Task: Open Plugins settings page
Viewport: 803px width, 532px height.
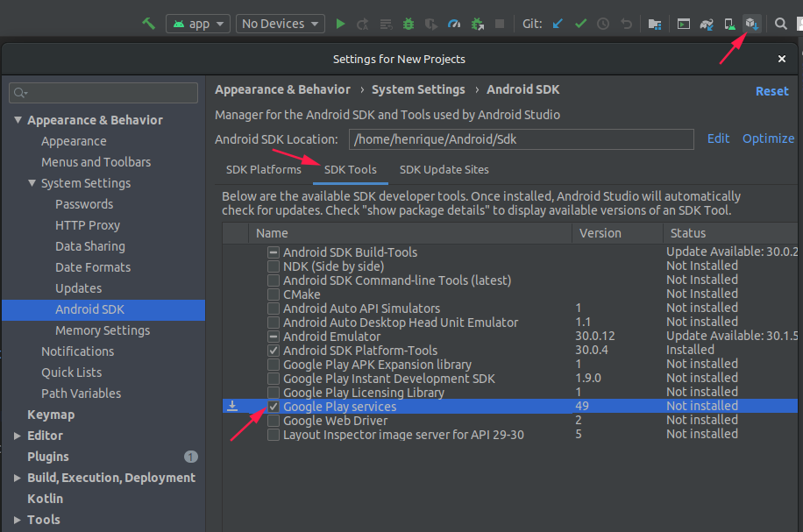Action: (x=47, y=457)
